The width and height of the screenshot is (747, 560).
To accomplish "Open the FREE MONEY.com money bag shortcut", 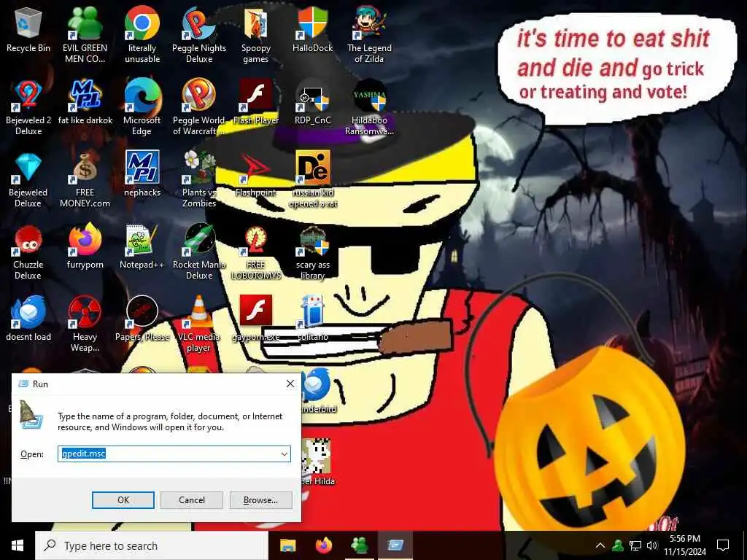I will click(85, 180).
